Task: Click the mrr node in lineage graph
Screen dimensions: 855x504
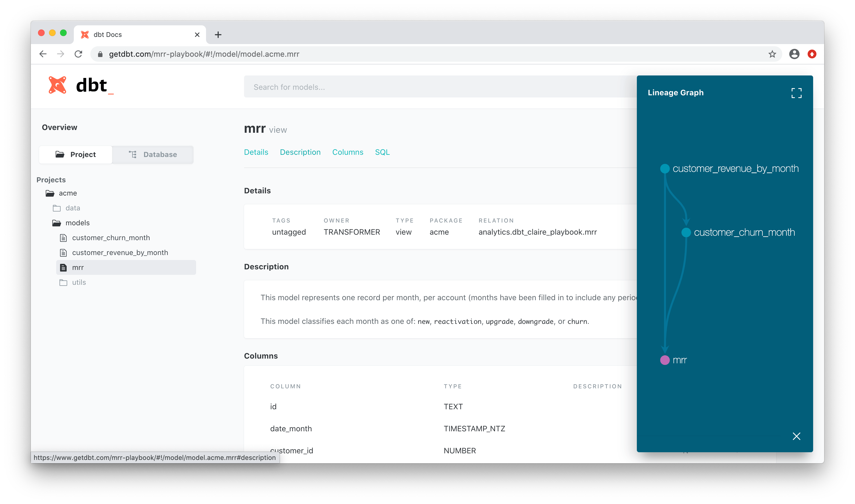Action: click(x=665, y=359)
